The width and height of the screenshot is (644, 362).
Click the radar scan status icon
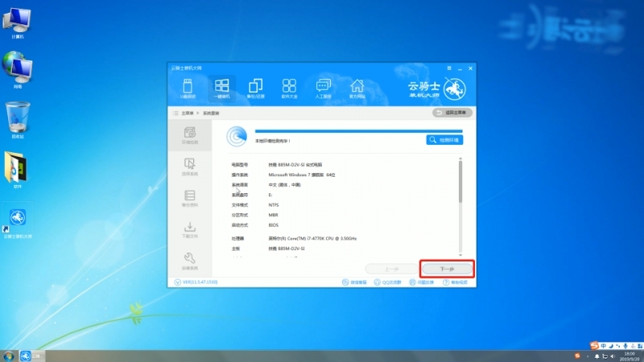[237, 136]
